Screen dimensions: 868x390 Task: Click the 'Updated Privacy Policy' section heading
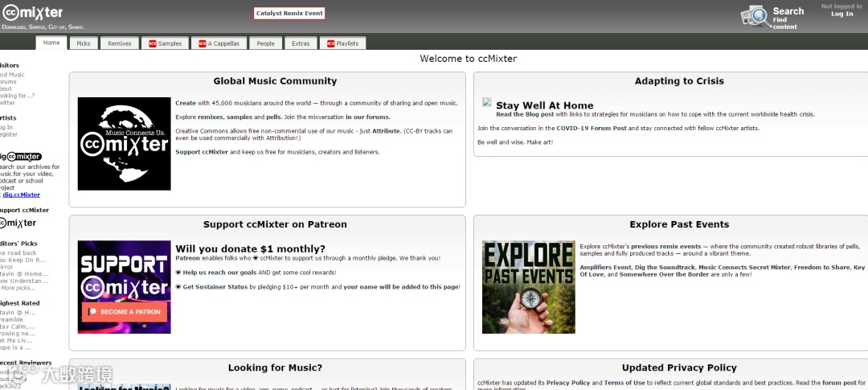tap(679, 367)
